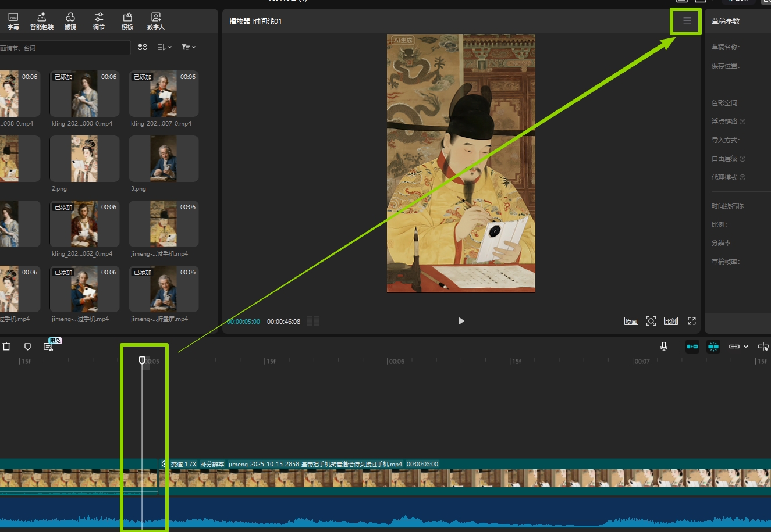This screenshot has width=771, height=532.
Task: Toggle grid view for the media library
Action: [143, 47]
